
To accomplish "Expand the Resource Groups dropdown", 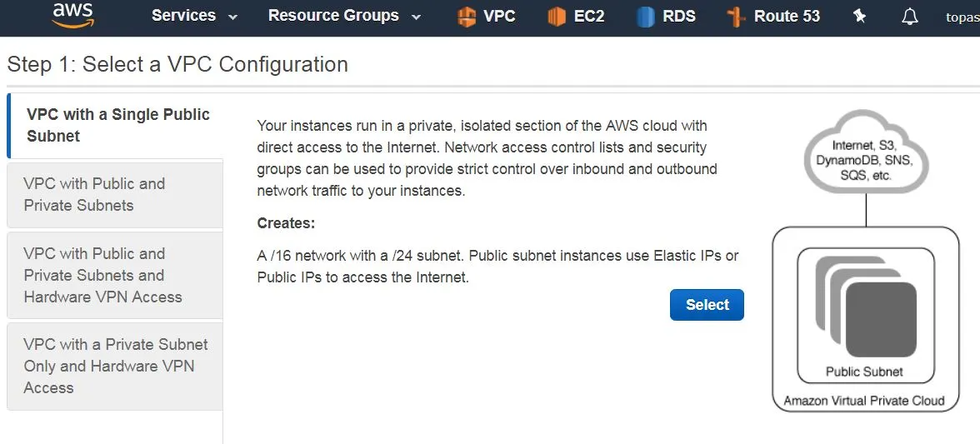I will tap(344, 16).
